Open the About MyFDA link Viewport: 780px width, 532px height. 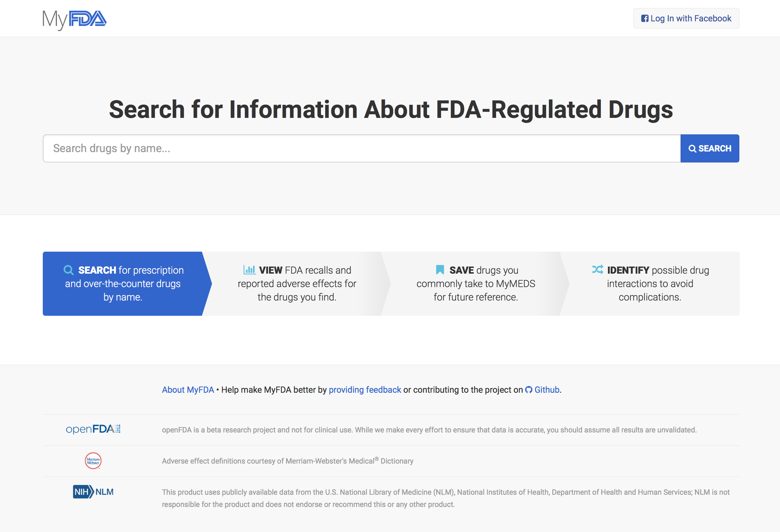pos(188,390)
